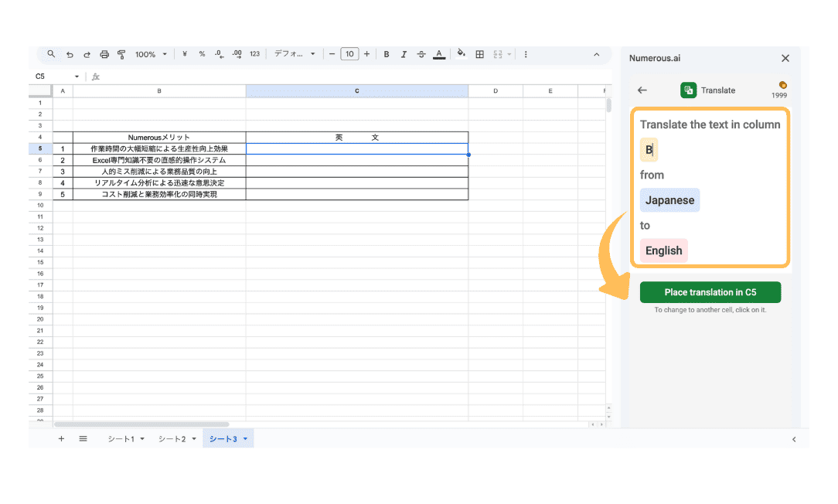Screen dimensions: 838x504
Task: Select column B header
Action: tap(159, 91)
